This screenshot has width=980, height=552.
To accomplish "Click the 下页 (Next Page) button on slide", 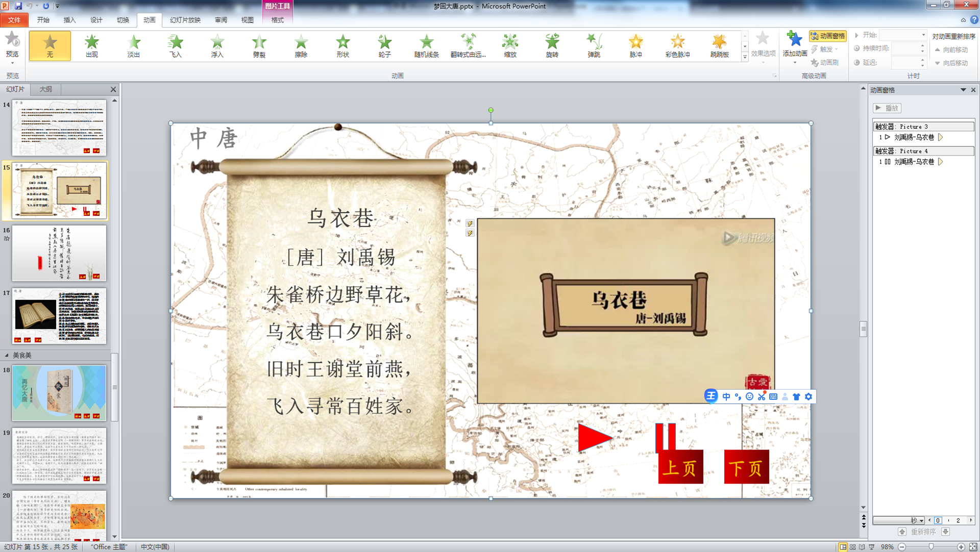I will click(746, 467).
